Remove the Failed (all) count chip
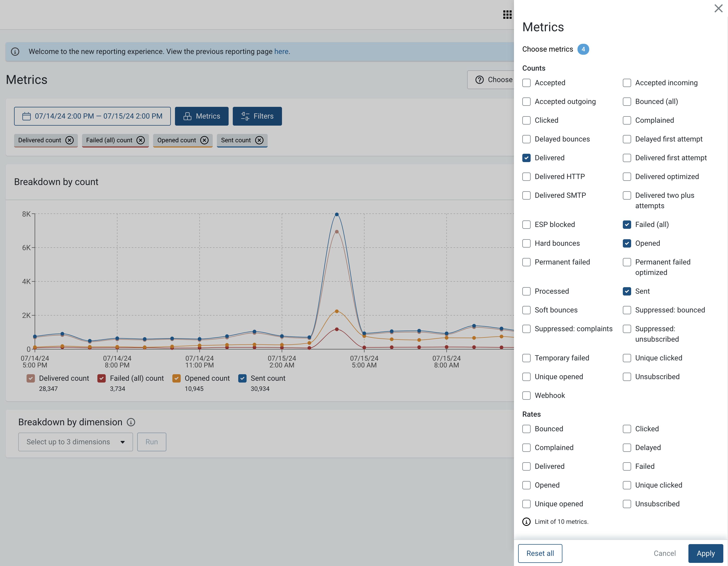Viewport: 728px width, 566px height. coord(141,140)
